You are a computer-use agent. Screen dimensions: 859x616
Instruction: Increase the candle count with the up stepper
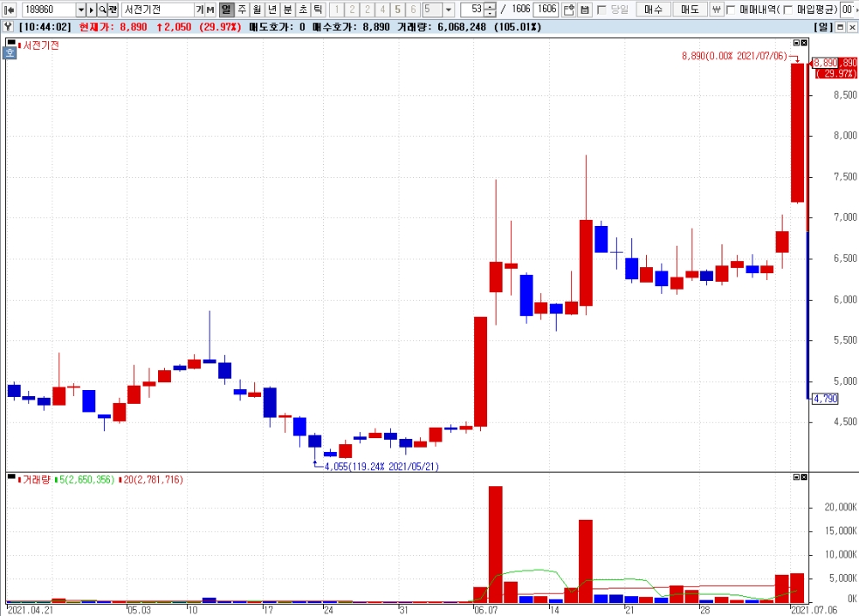tap(490, 6)
